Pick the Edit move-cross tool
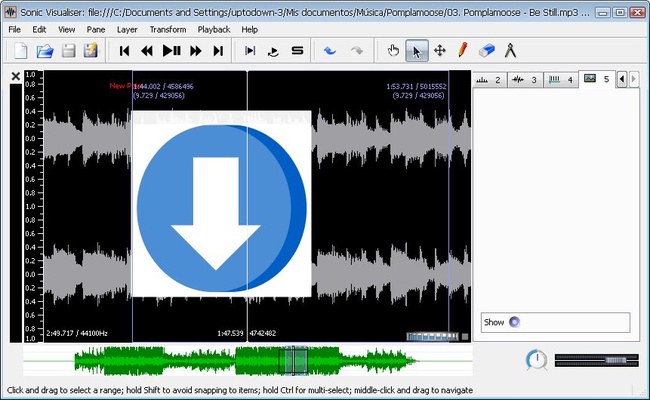Viewport: 650px width, 400px height. pyautogui.click(x=440, y=51)
